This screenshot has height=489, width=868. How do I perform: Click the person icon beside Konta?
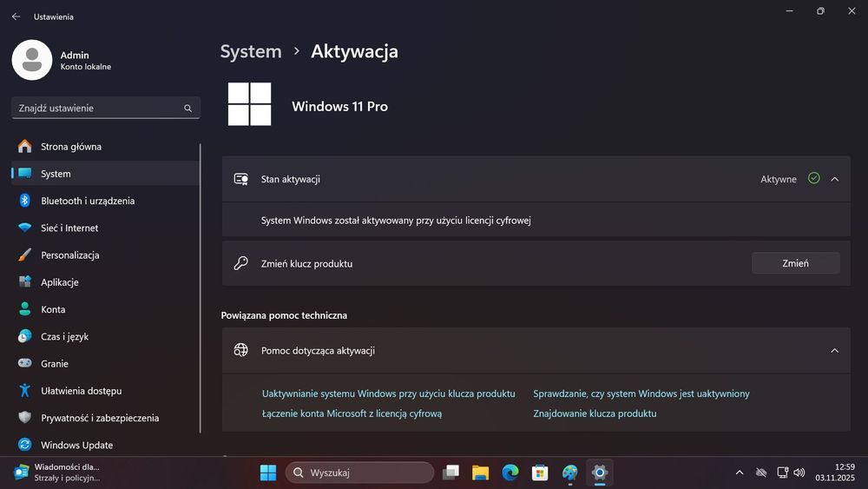click(25, 308)
